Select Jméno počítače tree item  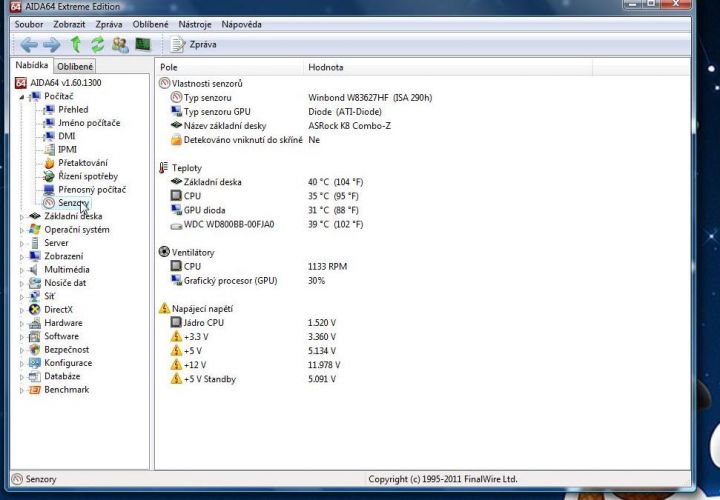coord(89,123)
